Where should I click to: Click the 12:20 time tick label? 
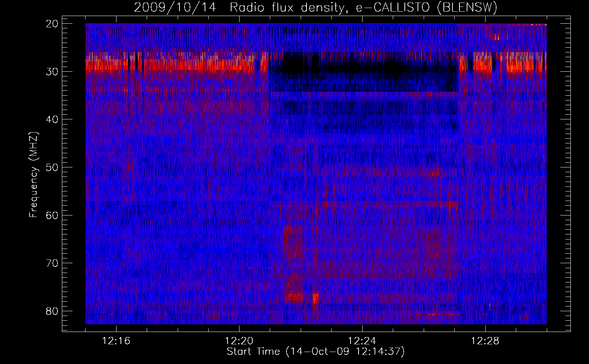pos(239,341)
